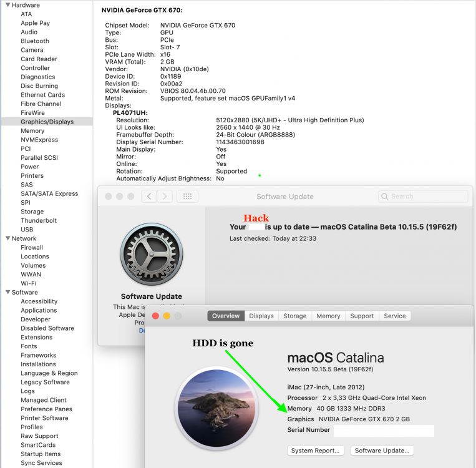This screenshot has width=476, height=468.
Task: Select Controller in sidebar
Action: coord(35,68)
